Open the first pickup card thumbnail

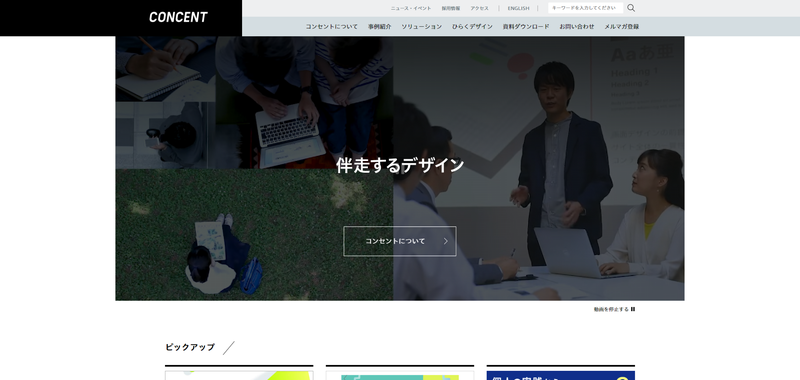pos(239,374)
